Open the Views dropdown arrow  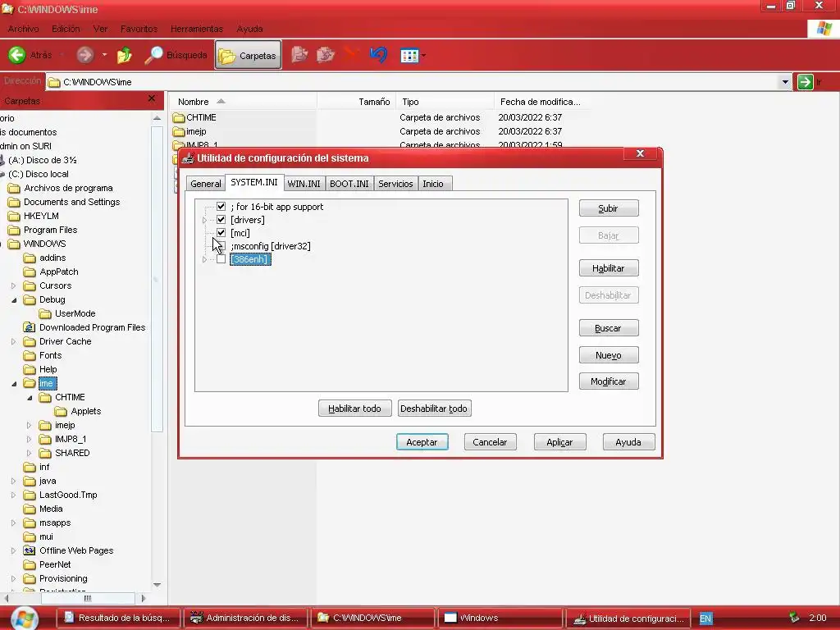[x=424, y=55]
